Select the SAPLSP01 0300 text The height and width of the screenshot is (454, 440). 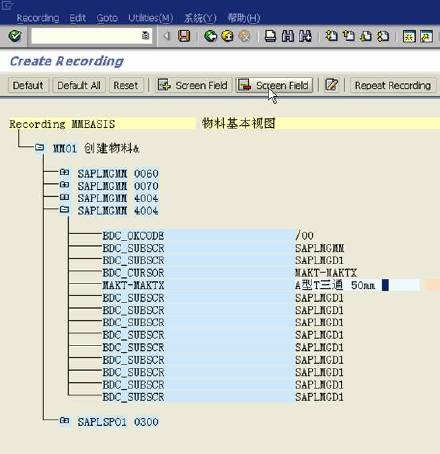[118, 422]
